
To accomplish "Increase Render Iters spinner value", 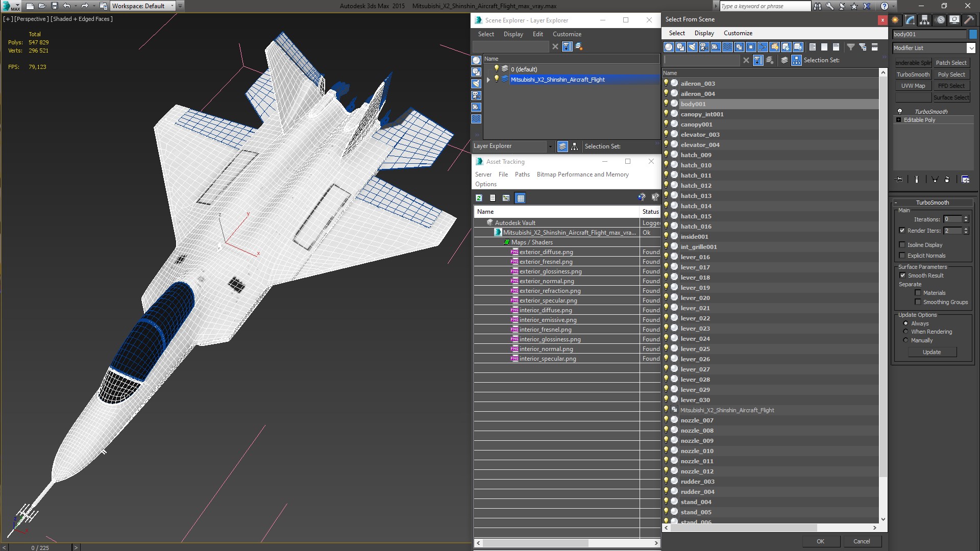I will [x=966, y=229].
